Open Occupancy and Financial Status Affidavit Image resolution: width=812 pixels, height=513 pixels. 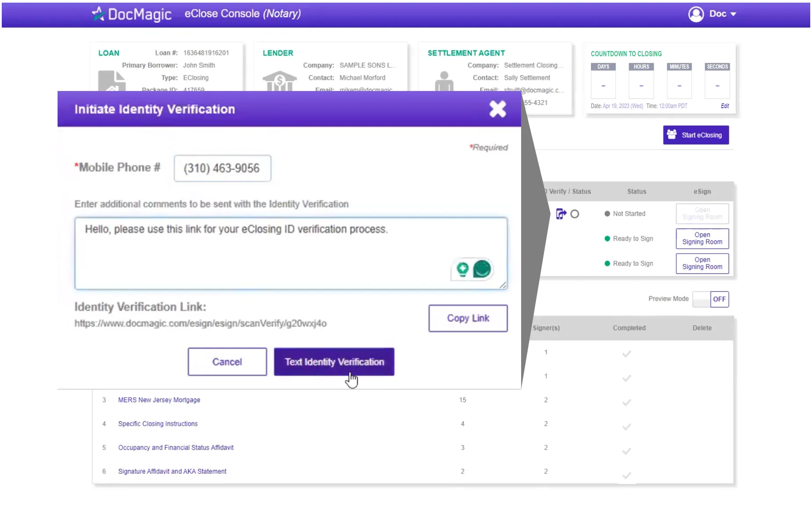(176, 448)
